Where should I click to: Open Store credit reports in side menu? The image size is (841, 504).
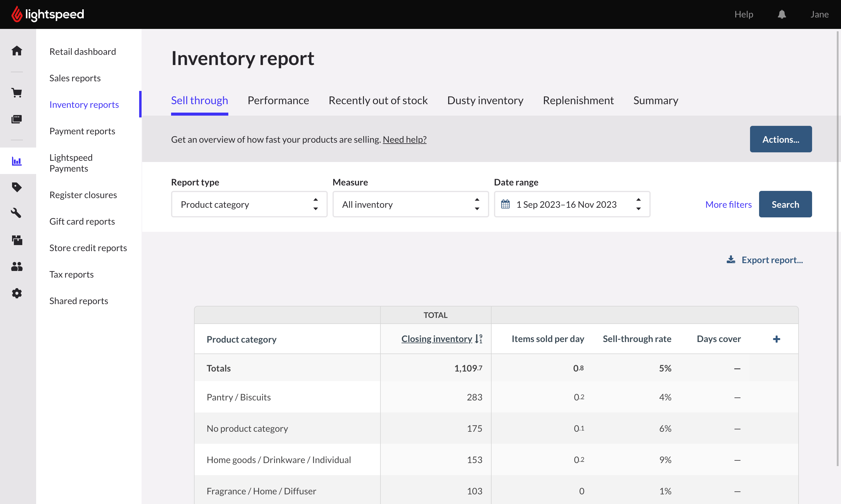click(88, 247)
